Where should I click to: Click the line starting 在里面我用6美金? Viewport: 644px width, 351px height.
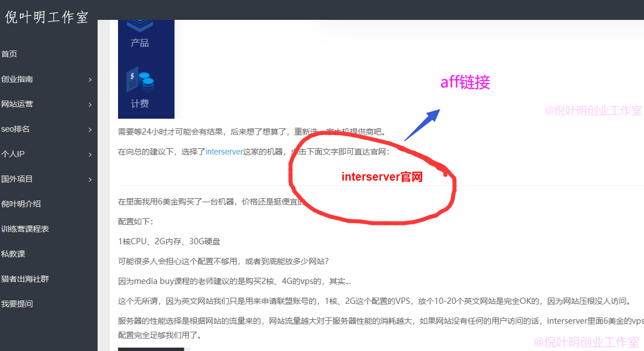pyautogui.click(x=212, y=202)
